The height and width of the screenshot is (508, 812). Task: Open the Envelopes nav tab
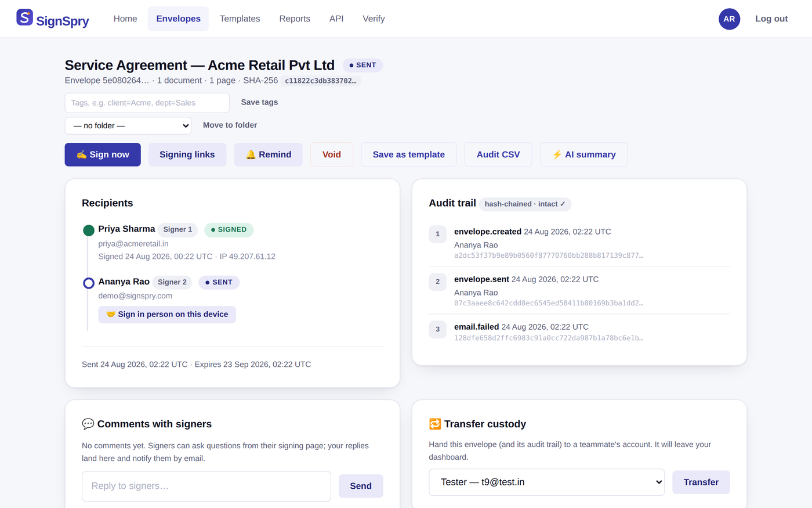coord(178,19)
